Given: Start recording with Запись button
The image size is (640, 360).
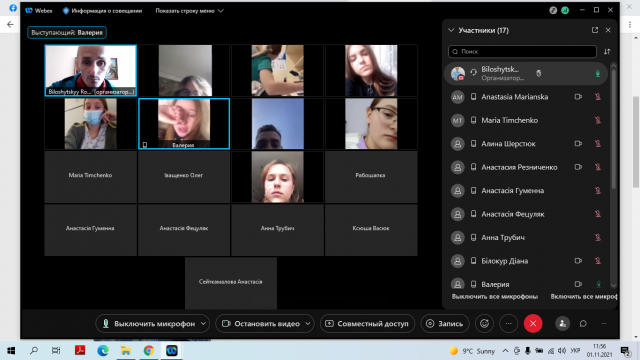Looking at the screenshot, I should coord(444,324).
